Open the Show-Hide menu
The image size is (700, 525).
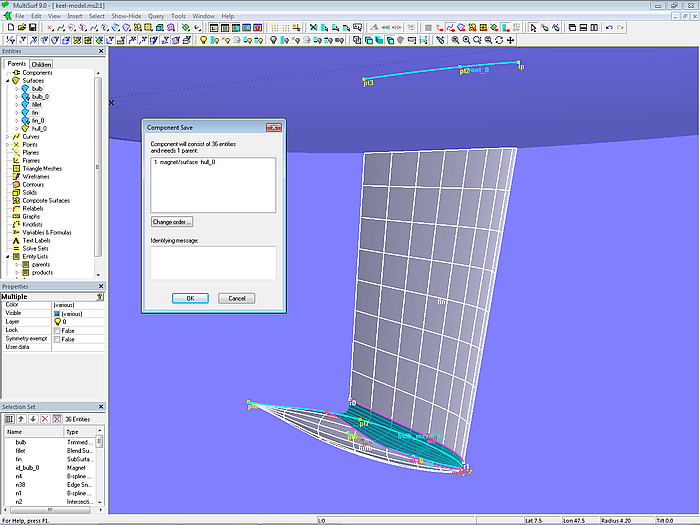125,16
